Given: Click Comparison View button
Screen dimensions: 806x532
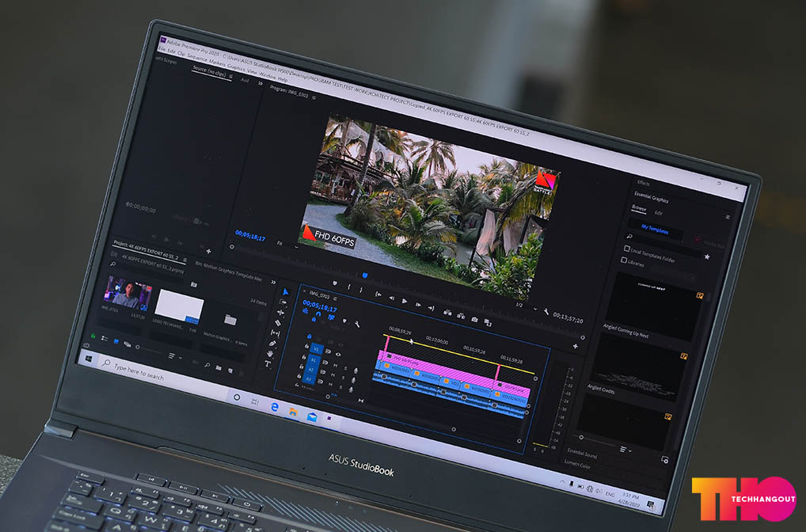Looking at the screenshot, I should [488, 323].
